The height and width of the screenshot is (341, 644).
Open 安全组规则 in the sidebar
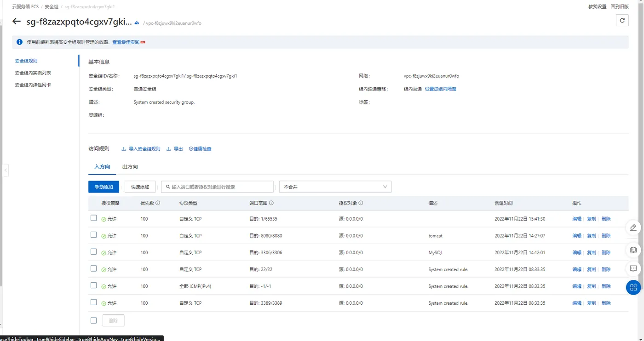[x=26, y=61]
